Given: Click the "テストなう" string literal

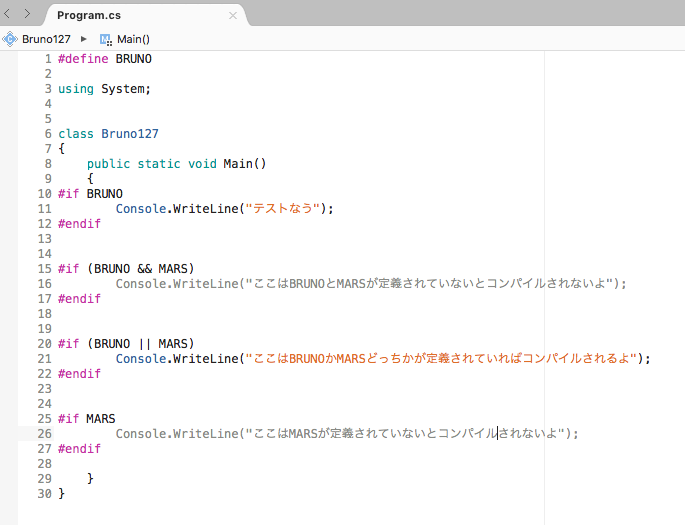Looking at the screenshot, I should pos(283,209).
